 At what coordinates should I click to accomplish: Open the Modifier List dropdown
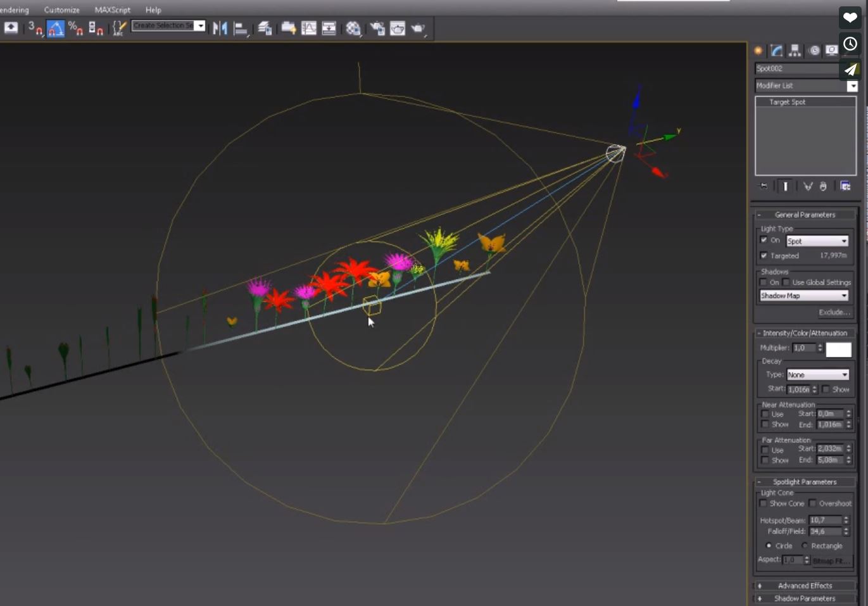point(852,85)
